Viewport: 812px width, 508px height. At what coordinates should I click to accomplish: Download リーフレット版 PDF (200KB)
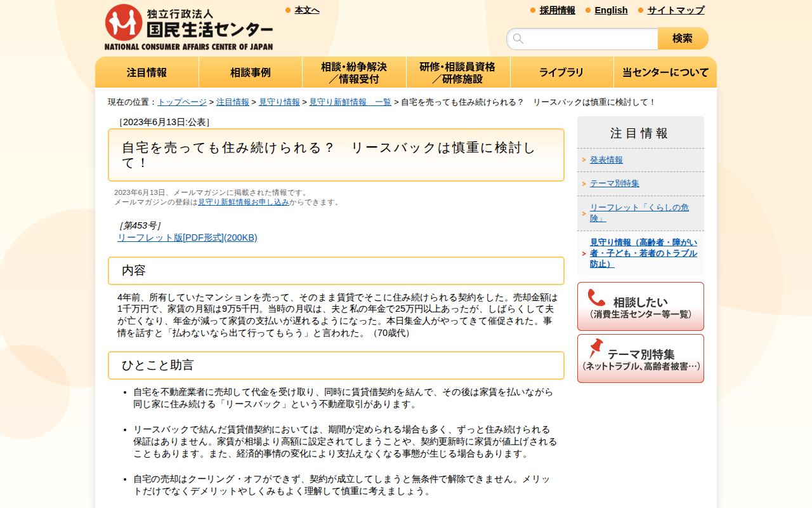point(187,237)
